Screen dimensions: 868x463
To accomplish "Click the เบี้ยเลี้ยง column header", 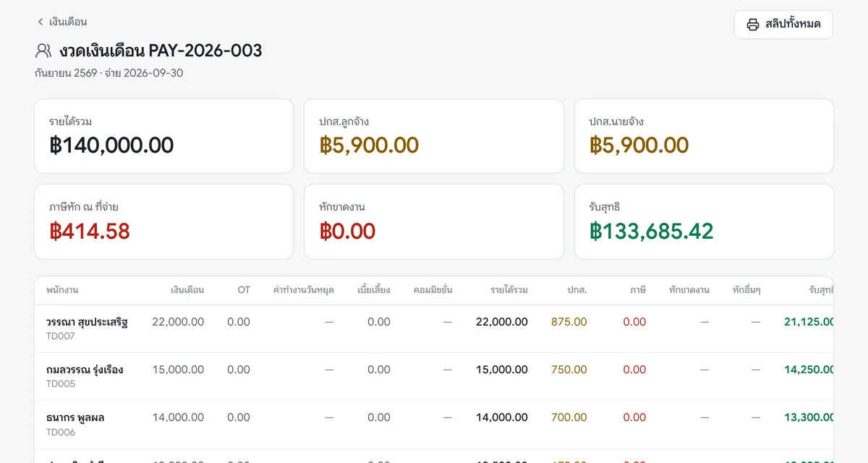I will 374,290.
